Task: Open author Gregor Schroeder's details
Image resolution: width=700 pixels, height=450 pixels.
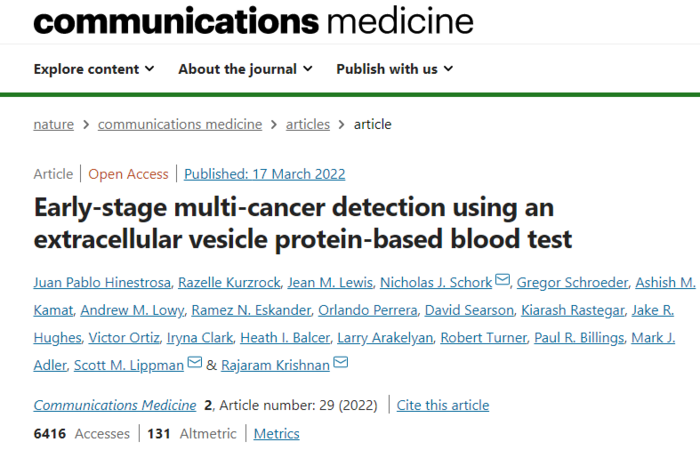Action: [x=572, y=283]
